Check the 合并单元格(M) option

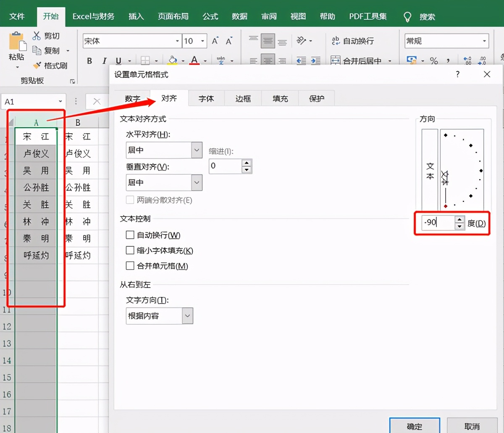pyautogui.click(x=130, y=265)
